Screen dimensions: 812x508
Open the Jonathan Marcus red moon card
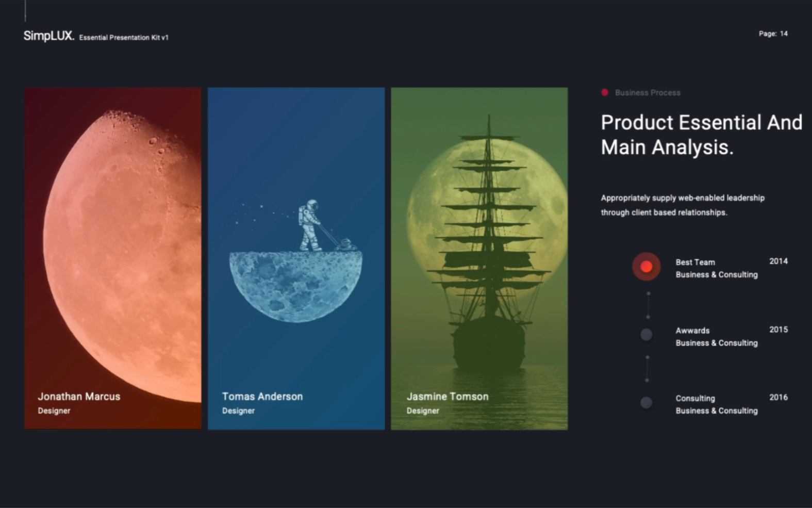pos(113,258)
